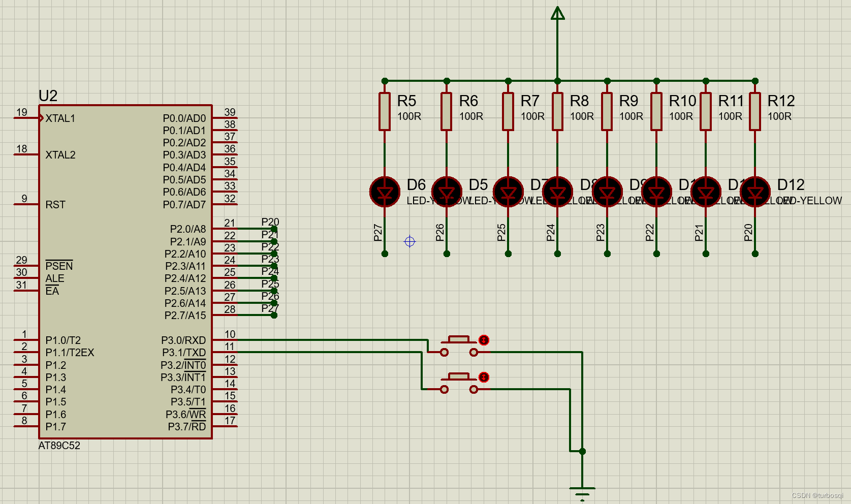
Task: Click the P3.7/RD pin name
Action: pyautogui.click(x=187, y=427)
